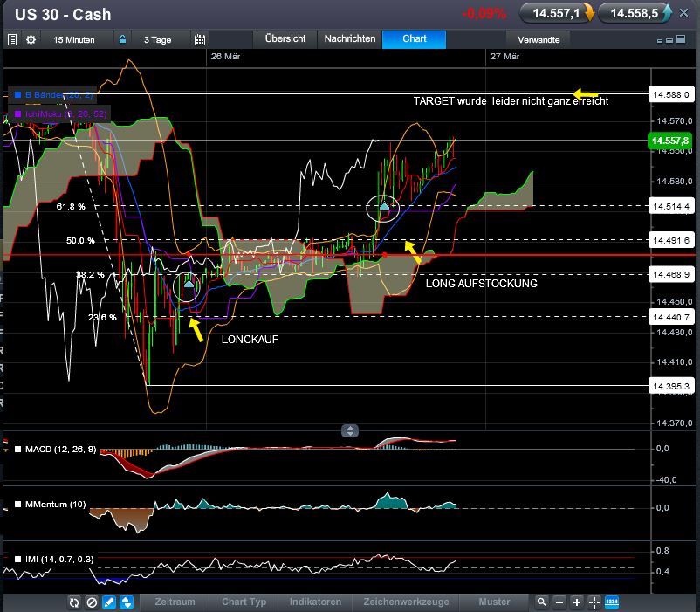Toggle the IchiMoku indicator purple square
The height and width of the screenshot is (612, 700).
click(x=18, y=113)
